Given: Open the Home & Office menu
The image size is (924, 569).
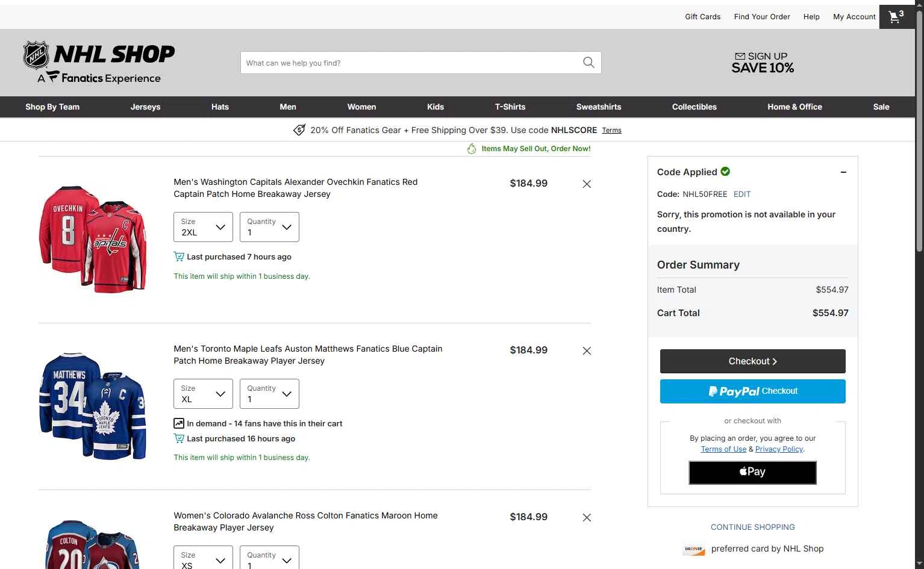Looking at the screenshot, I should tap(794, 107).
